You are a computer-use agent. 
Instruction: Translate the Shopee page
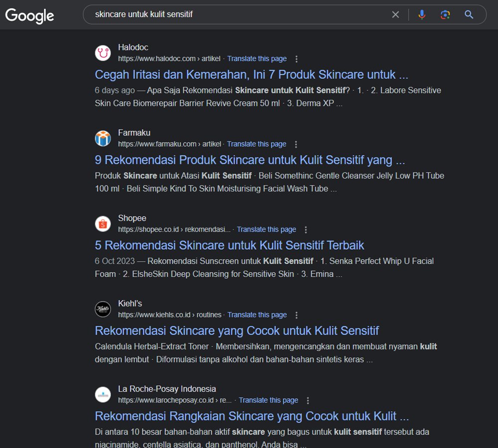coord(266,229)
